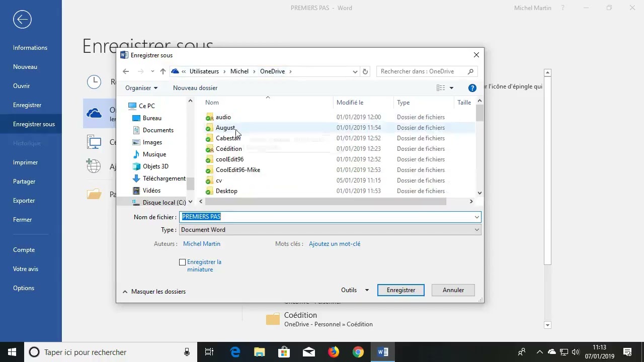Open Windows Start menu
The width and height of the screenshot is (644, 362).
click(x=12, y=352)
